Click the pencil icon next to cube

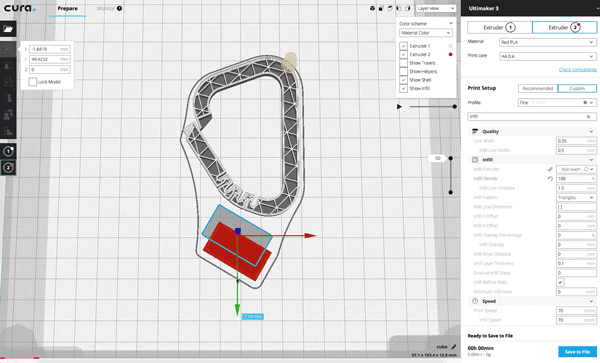454,347
